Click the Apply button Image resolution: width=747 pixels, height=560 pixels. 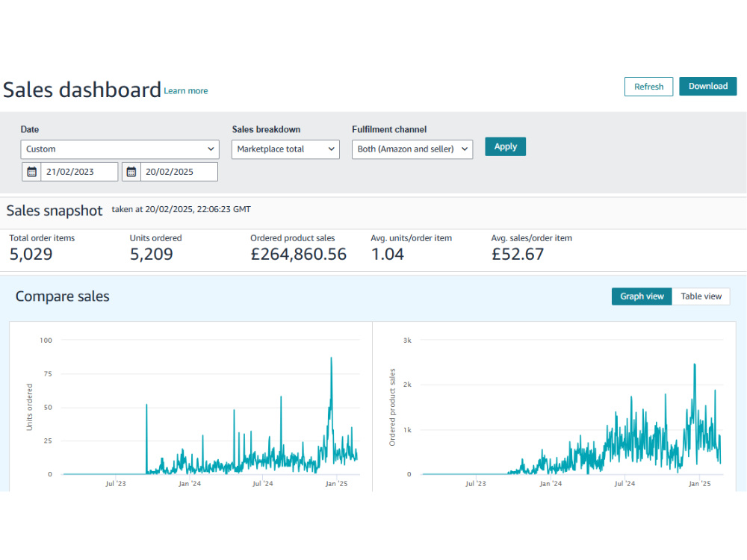(506, 146)
